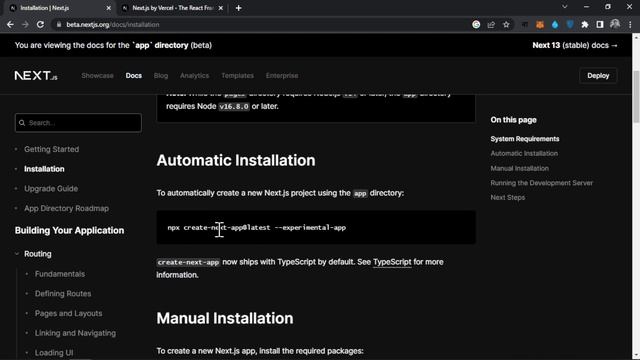Click the Building Your Application heading

click(x=69, y=231)
